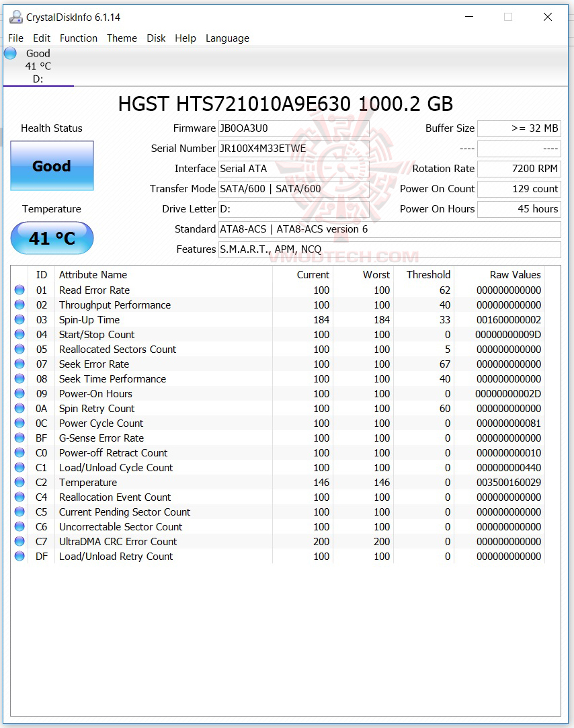Screen dimensions: 574x728
Task: Open the Function menu
Action: click(x=78, y=38)
